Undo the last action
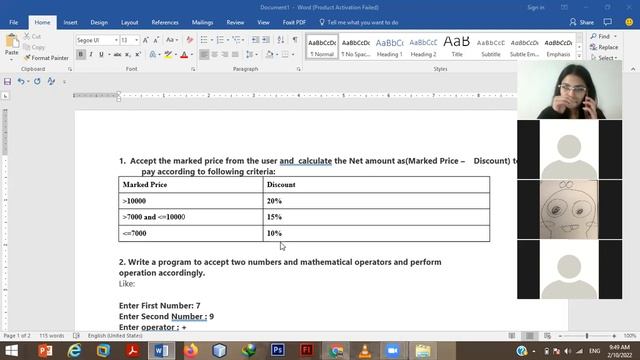Image resolution: width=640 pixels, height=360 pixels. [20, 81]
